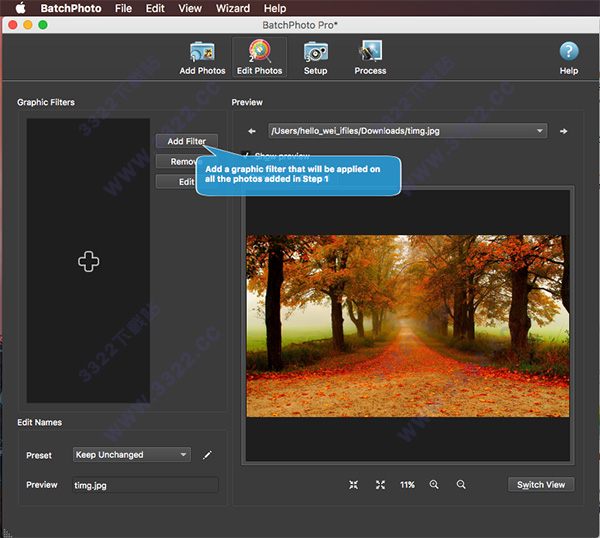The image size is (600, 538).
Task: Open the photo path dropdown
Action: coord(408,131)
